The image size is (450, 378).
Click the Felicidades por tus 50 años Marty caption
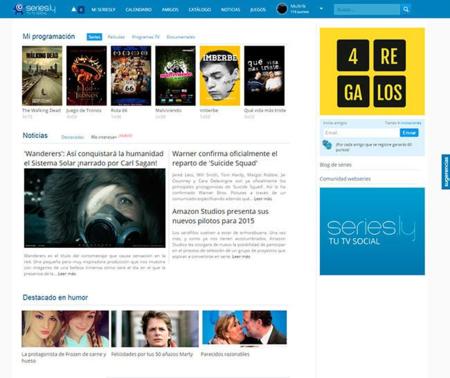tap(152, 354)
